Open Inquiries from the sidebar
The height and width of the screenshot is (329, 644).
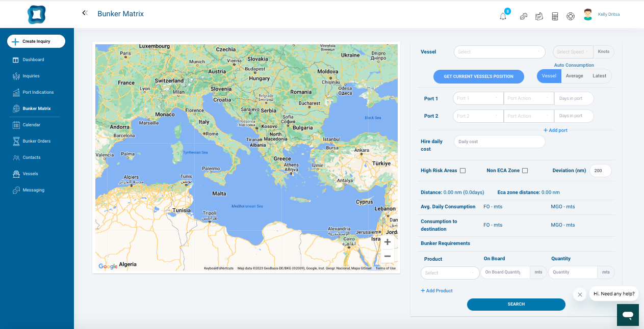click(31, 76)
